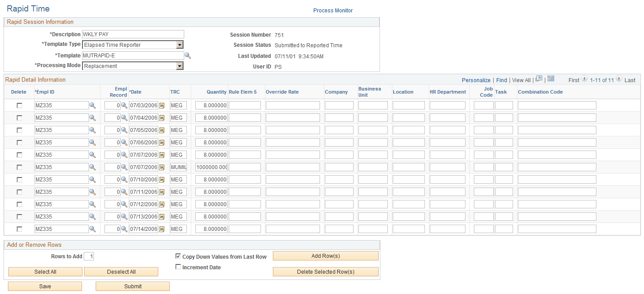Image resolution: width=644 pixels, height=294 pixels.
Task: Uncheck Copy Down Values from Last Row
Action: coord(178,256)
